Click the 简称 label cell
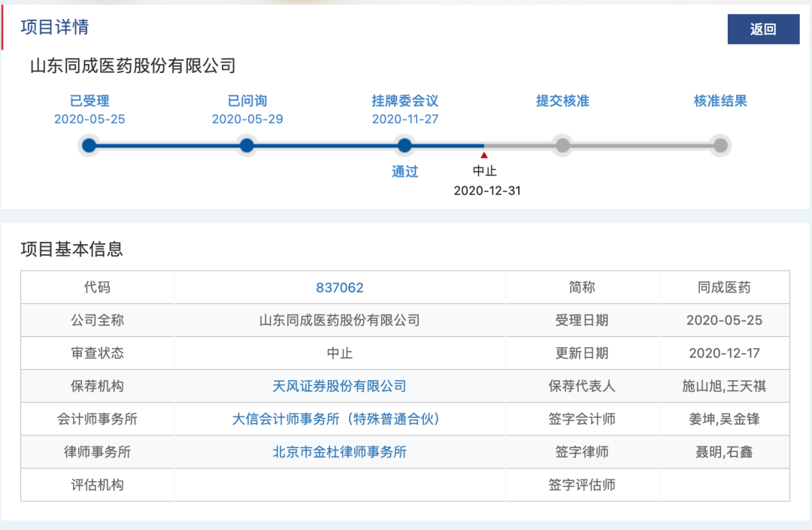The height and width of the screenshot is (530, 812). tap(582, 287)
